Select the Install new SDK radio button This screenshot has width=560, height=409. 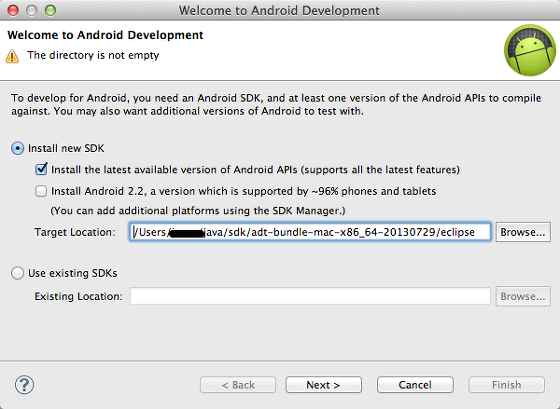[17, 148]
